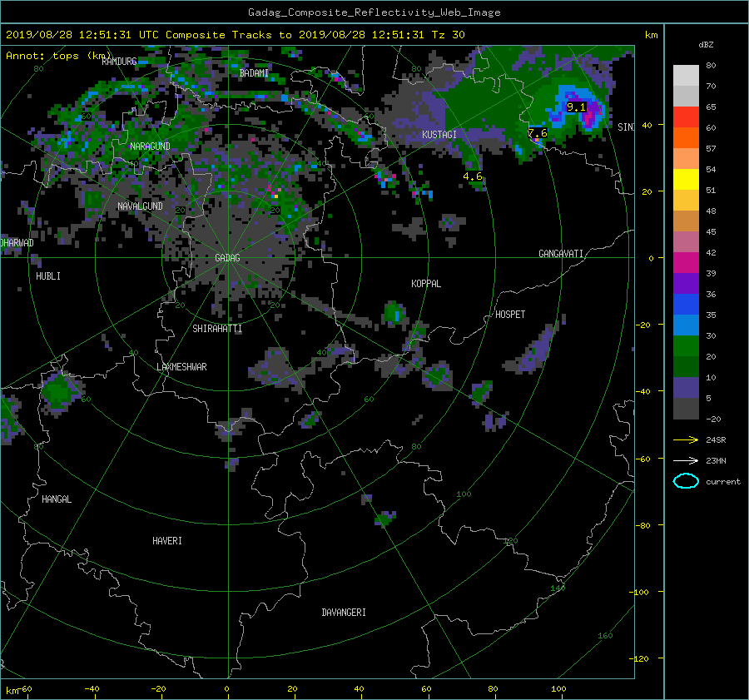Click the KUSTAGI town label
The width and height of the screenshot is (749, 700).
click(x=439, y=135)
